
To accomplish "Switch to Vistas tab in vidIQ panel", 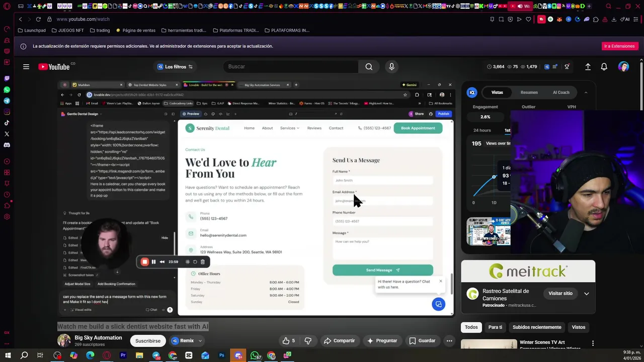I will click(x=497, y=93).
